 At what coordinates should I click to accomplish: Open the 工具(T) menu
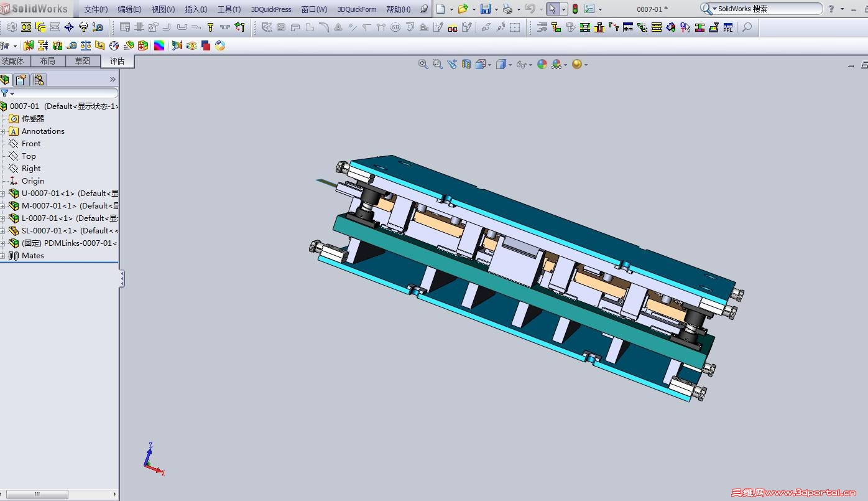click(x=229, y=9)
